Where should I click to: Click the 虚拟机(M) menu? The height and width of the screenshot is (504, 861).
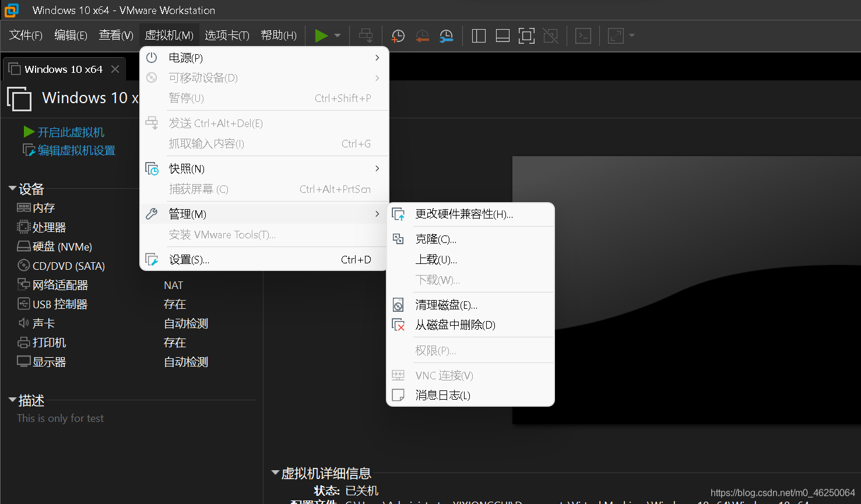coord(169,35)
